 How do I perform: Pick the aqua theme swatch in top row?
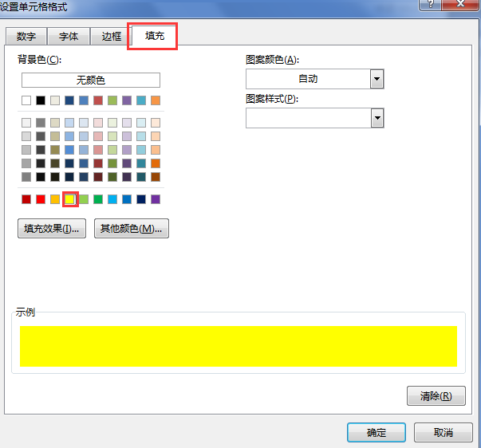pos(141,100)
